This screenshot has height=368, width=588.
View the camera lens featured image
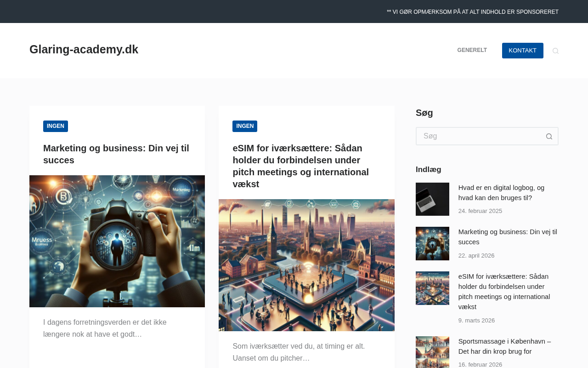coord(117,241)
